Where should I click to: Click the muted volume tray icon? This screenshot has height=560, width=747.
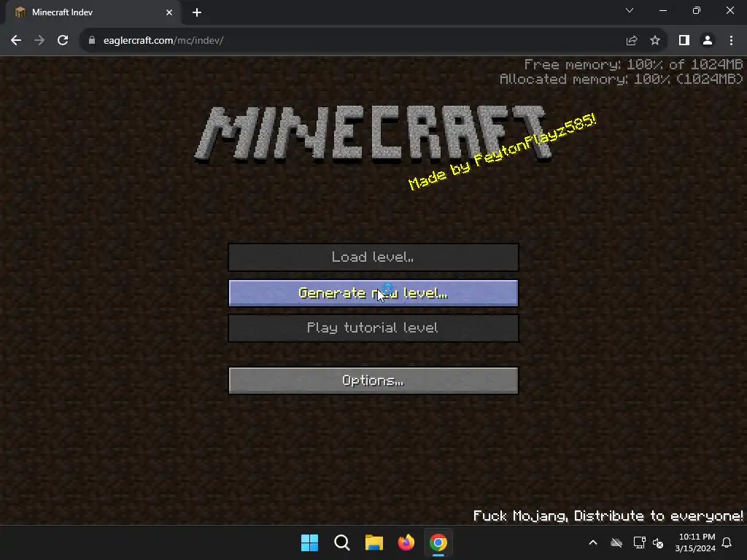pyautogui.click(x=658, y=542)
